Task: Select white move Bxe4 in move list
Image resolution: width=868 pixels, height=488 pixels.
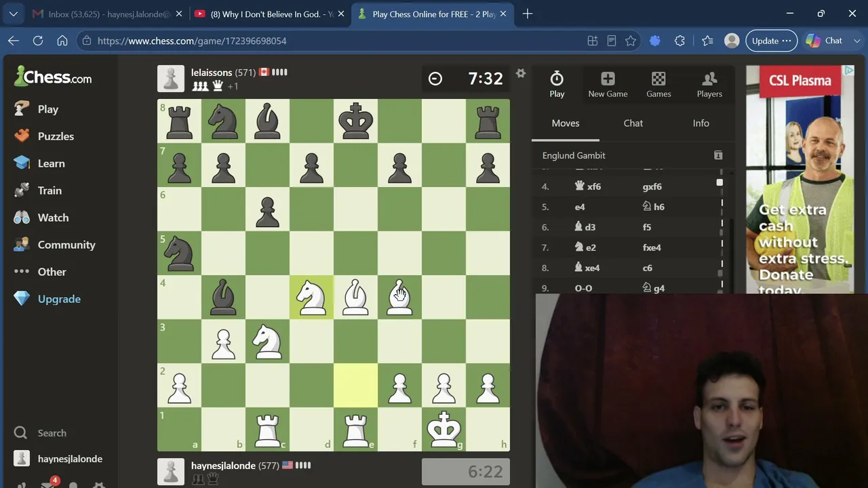Action: [x=587, y=268]
